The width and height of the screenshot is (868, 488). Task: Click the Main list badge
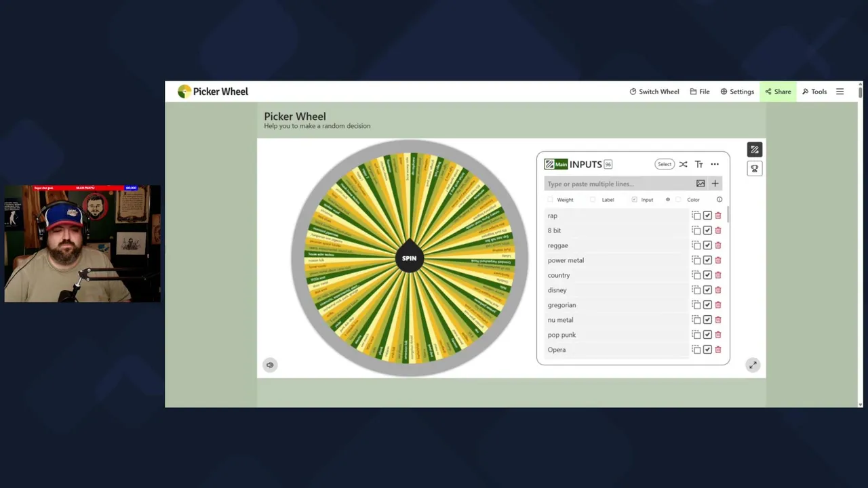click(556, 164)
